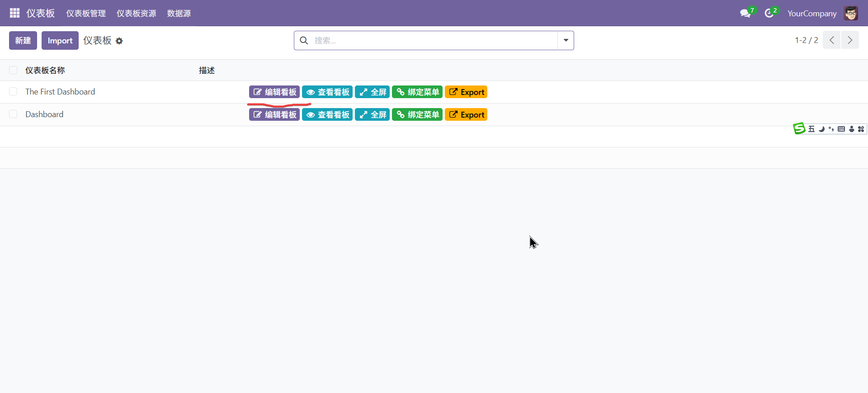Open the 仪表板管理 menu
The height and width of the screenshot is (393, 868).
pyautogui.click(x=86, y=14)
